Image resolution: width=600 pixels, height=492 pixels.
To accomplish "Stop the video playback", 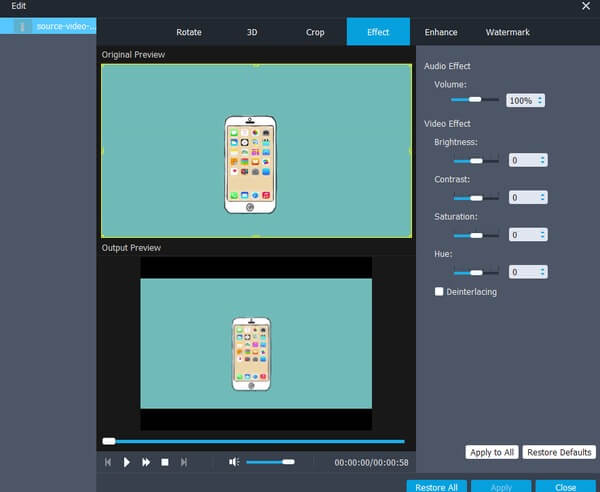I will coord(165,462).
